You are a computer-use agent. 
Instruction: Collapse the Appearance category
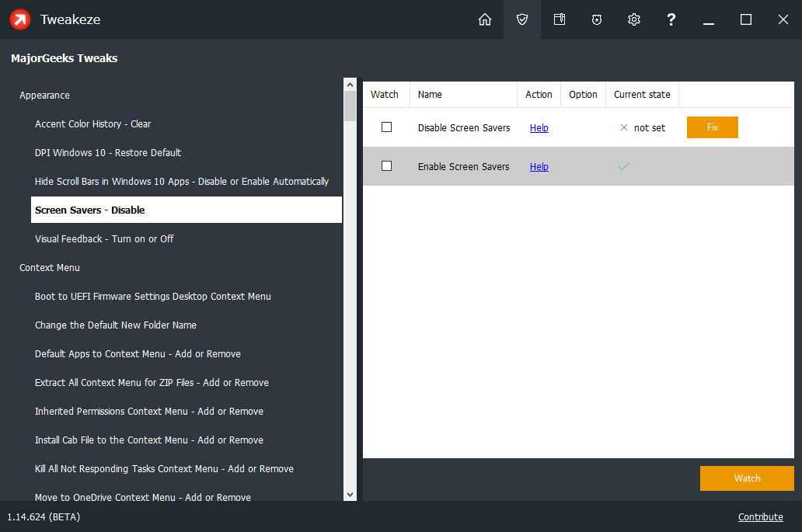click(x=44, y=96)
